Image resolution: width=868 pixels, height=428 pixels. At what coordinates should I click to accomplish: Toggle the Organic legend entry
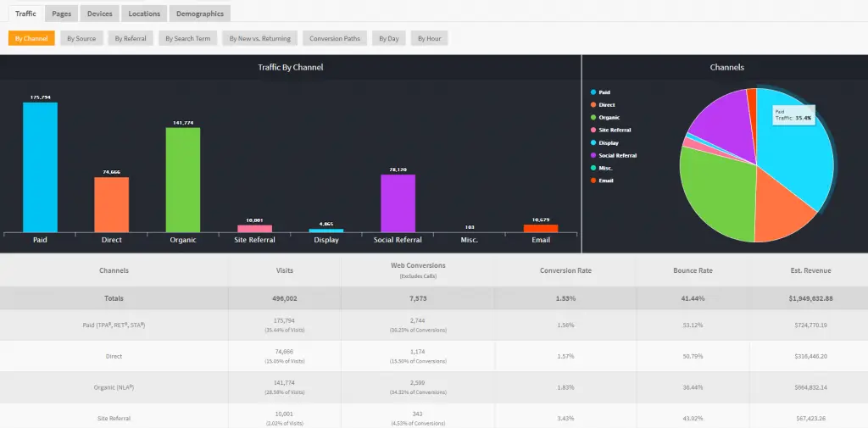(604, 117)
